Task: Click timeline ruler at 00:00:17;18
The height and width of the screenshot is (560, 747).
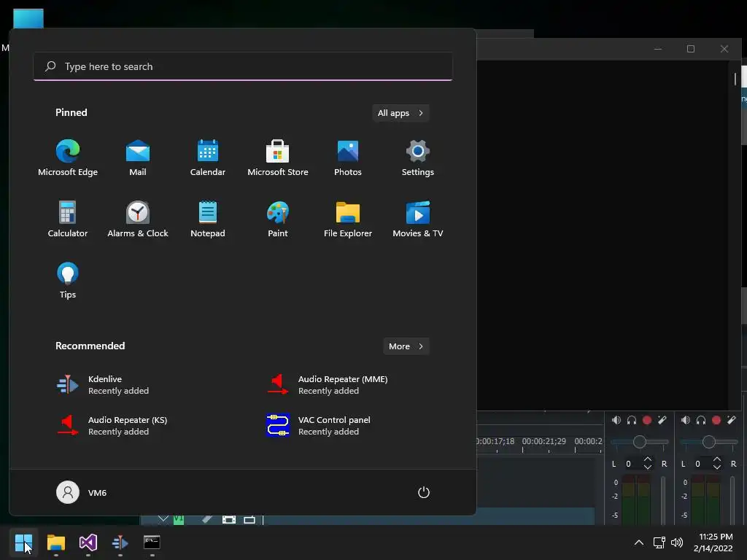Action: 495,441
